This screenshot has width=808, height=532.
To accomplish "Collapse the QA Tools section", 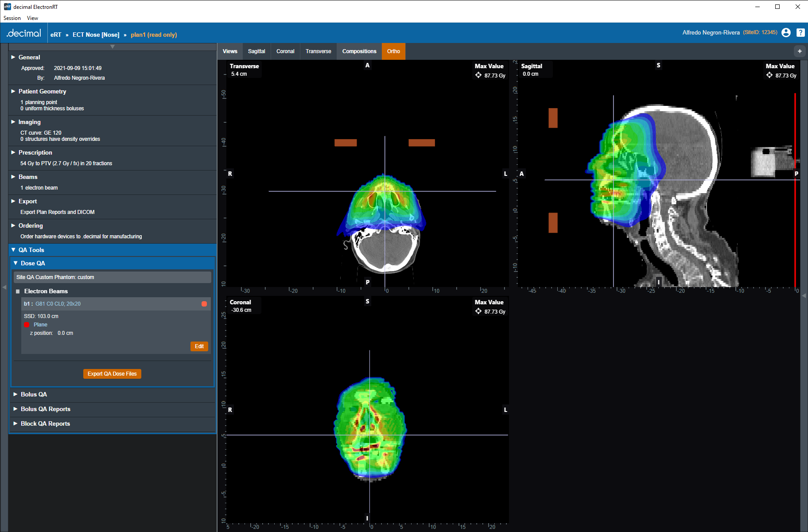I will pyautogui.click(x=13, y=250).
